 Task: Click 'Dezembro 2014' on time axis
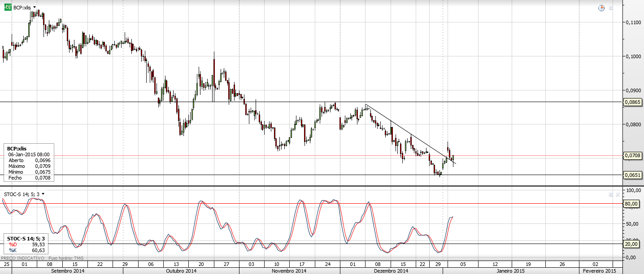pos(391,271)
